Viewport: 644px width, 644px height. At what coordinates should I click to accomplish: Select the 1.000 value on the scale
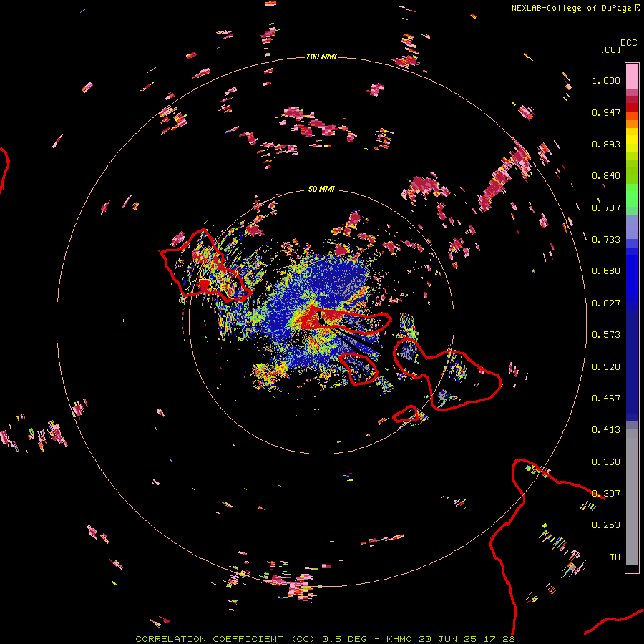coord(606,80)
